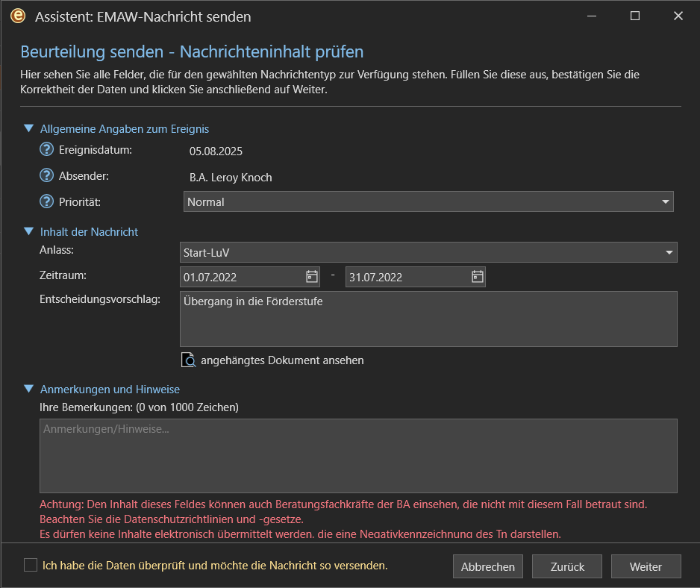Click the Entscheidungsvorschlag text box
This screenshot has height=588, width=700.
pyautogui.click(x=428, y=319)
